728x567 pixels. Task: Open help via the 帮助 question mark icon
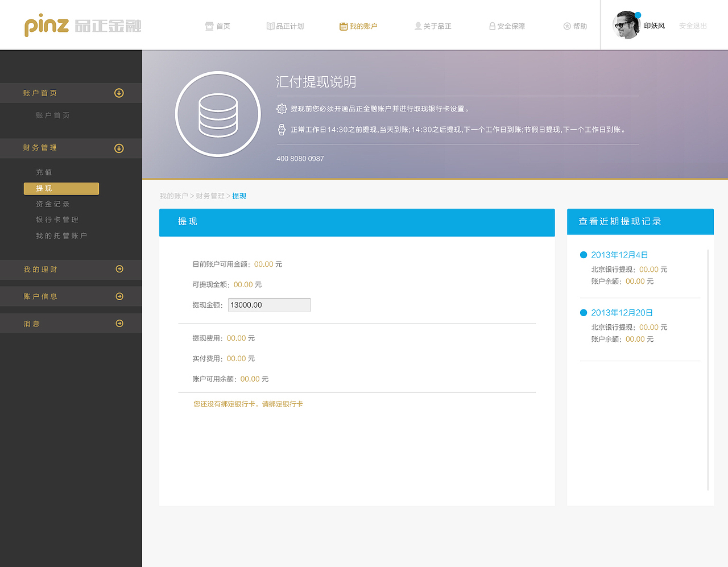click(x=566, y=26)
